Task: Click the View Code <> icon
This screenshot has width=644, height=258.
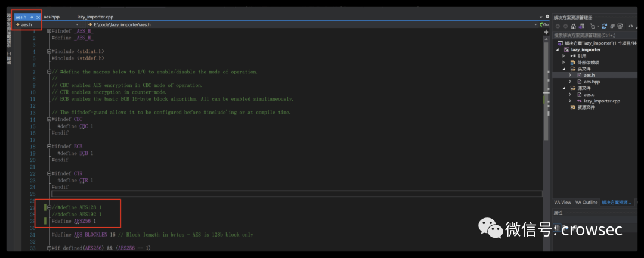Action: tap(631, 26)
